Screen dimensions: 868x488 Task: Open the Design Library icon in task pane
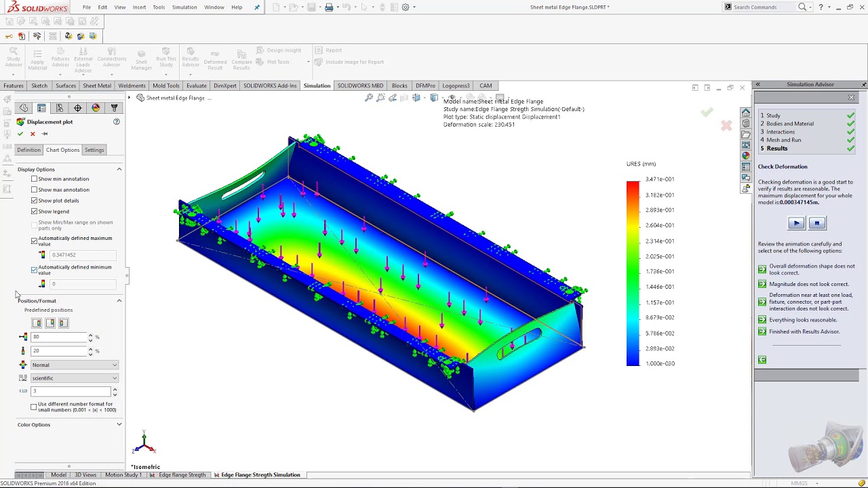(x=746, y=123)
